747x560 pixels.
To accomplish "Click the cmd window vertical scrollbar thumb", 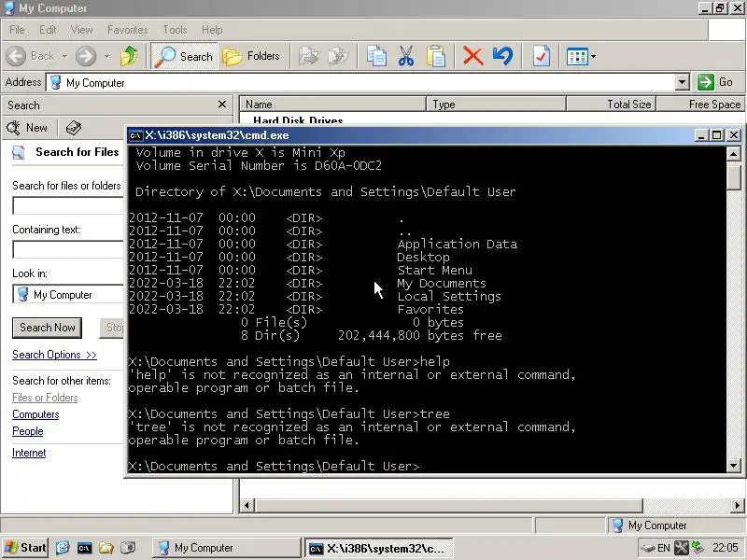I will (734, 176).
